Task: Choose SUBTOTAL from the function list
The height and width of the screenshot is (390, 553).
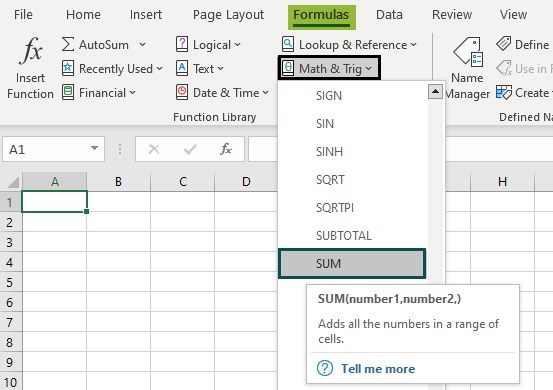Action: coord(353,235)
